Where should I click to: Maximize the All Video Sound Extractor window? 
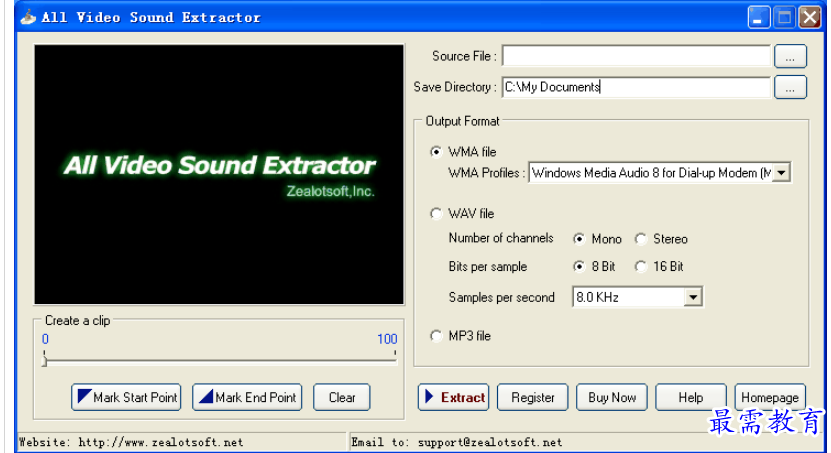point(784,17)
